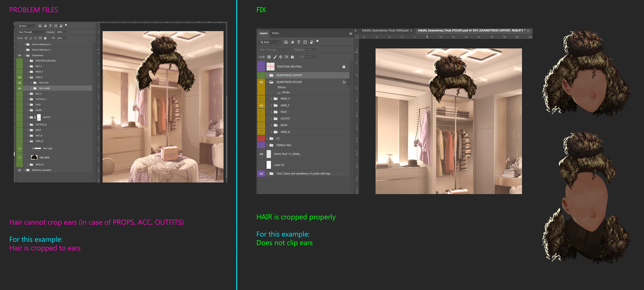Click the smart object filter icon

[311, 42]
